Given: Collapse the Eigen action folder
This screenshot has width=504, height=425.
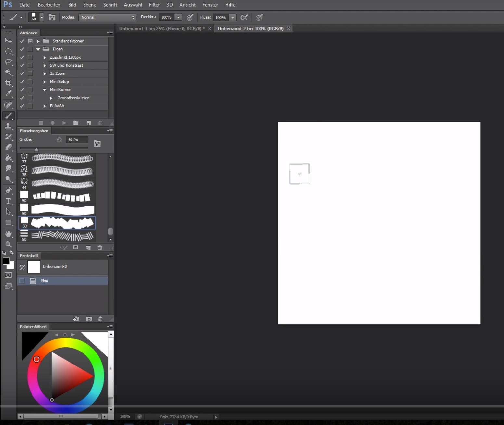Looking at the screenshot, I should pos(38,49).
